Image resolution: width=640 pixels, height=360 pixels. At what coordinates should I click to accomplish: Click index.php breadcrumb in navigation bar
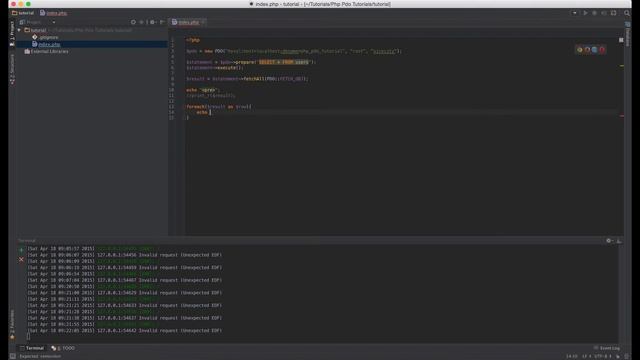(53, 13)
